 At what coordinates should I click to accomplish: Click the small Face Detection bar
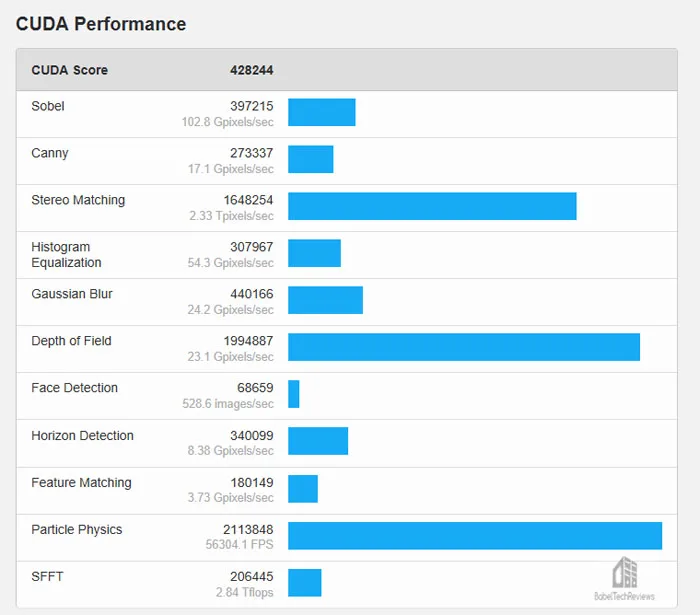(x=294, y=394)
